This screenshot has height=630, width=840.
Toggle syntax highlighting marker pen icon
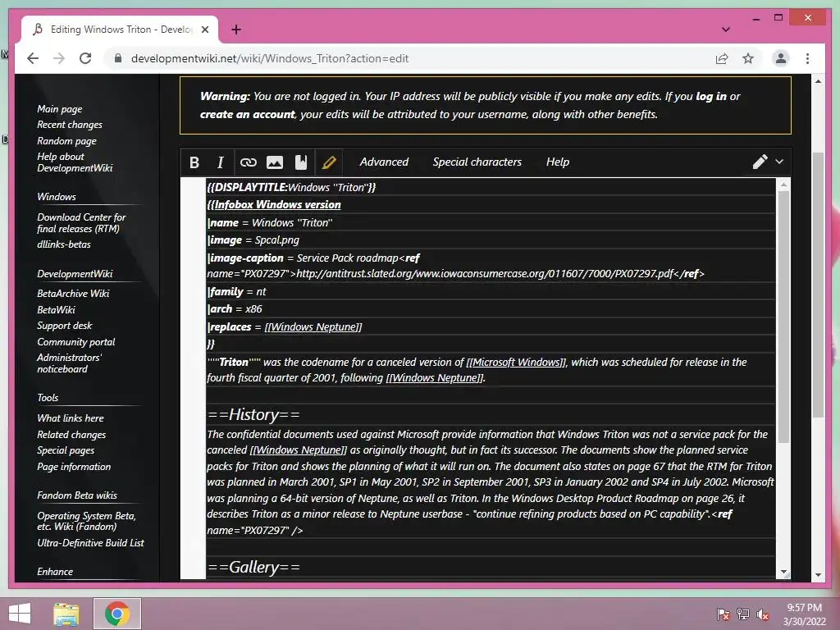(329, 162)
